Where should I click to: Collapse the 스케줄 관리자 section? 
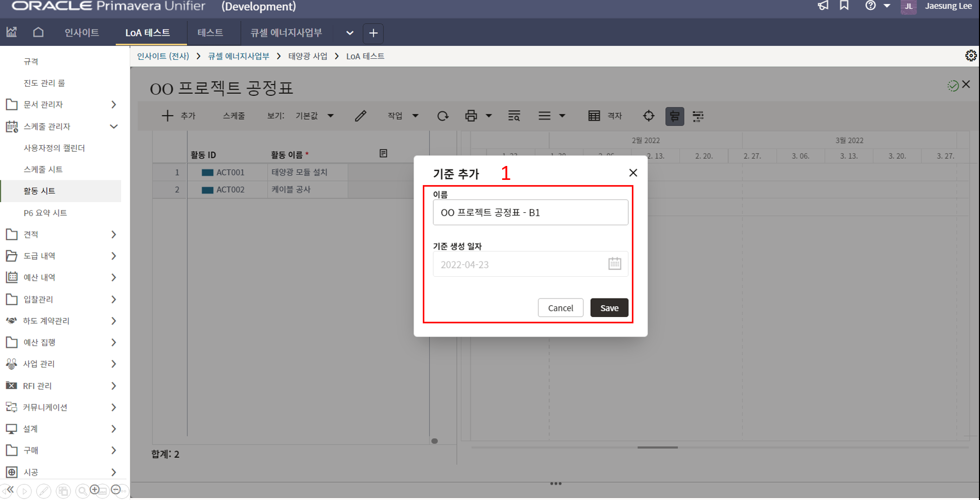coord(113,126)
